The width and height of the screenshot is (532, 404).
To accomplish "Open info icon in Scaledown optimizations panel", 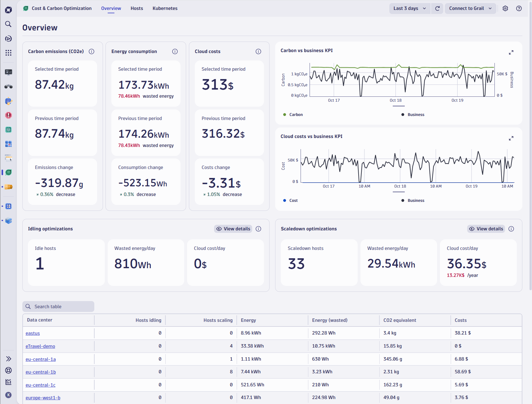I will click(x=511, y=229).
